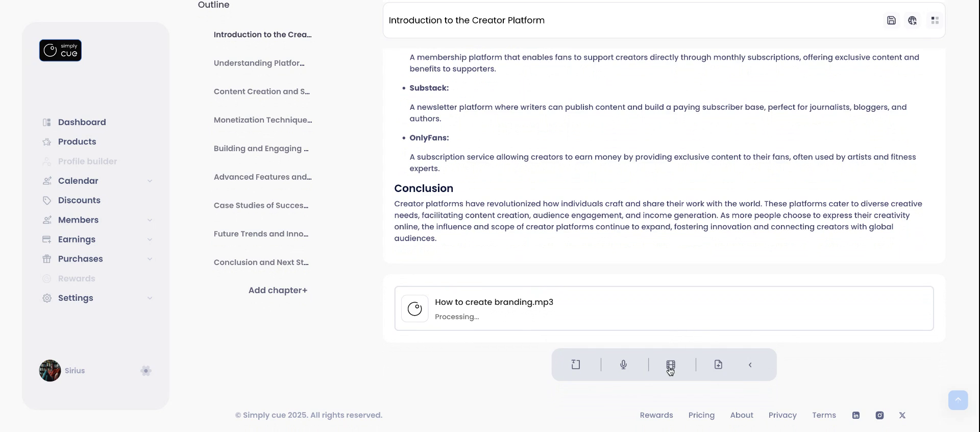Go to Discounts in the sidebar
The width and height of the screenshot is (980, 432).
point(79,200)
